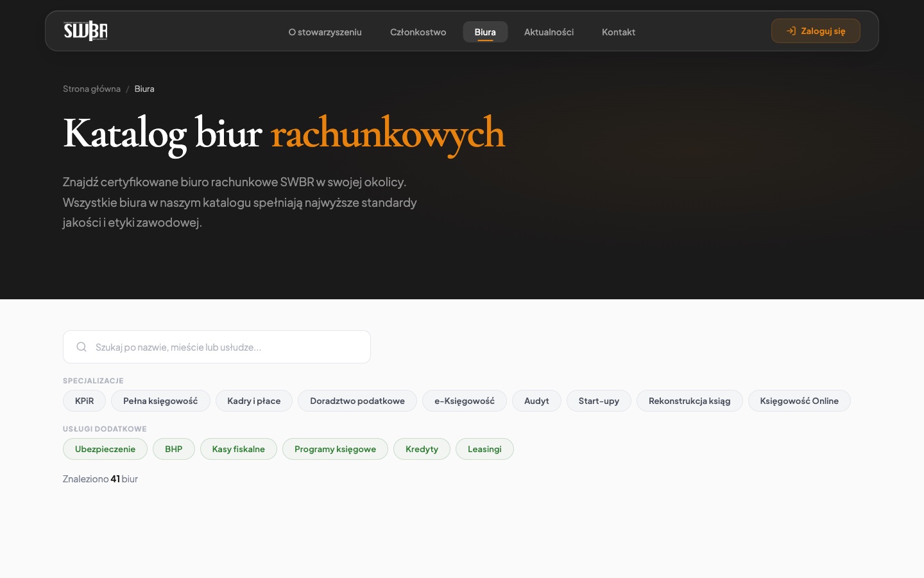Select Doradztwo podatkowe filter chip
This screenshot has height=578, width=924.
(357, 401)
